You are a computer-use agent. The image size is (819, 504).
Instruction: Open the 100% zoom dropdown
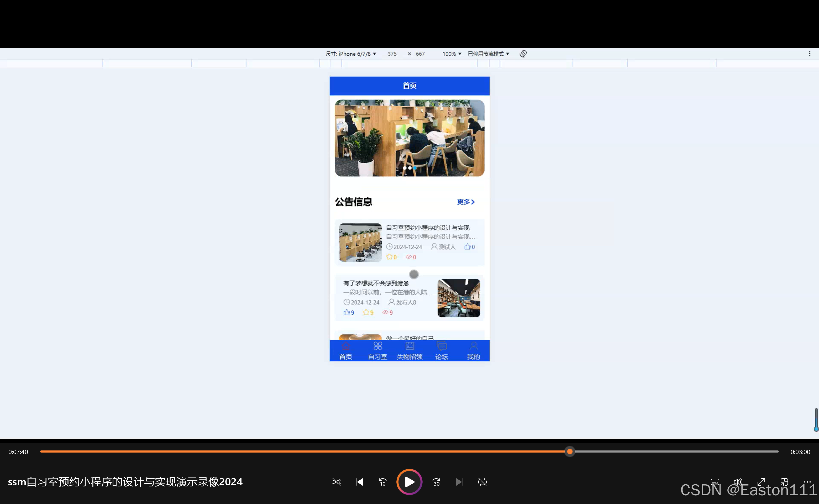pyautogui.click(x=452, y=54)
